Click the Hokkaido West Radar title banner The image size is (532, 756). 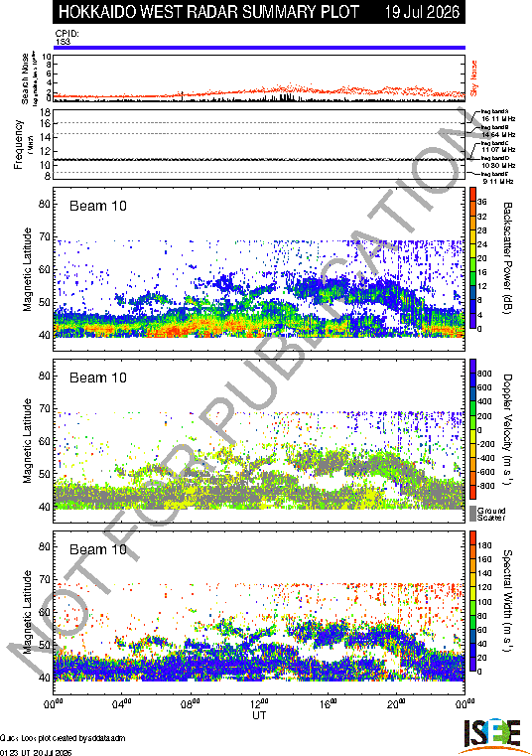(259, 12)
